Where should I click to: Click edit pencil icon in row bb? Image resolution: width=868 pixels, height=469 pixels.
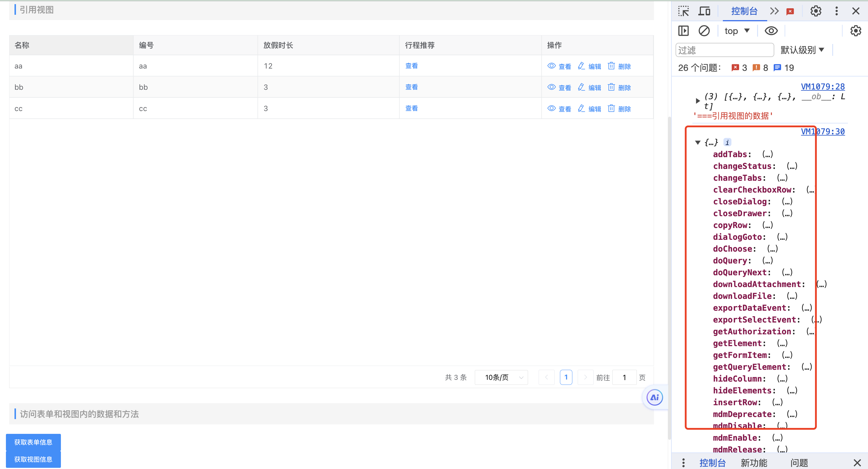581,87
